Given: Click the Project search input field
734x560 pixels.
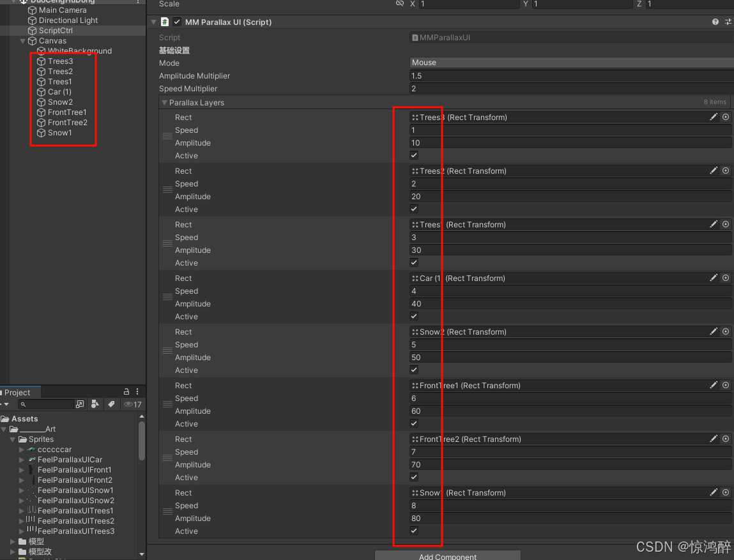Looking at the screenshot, I should pyautogui.click(x=46, y=404).
